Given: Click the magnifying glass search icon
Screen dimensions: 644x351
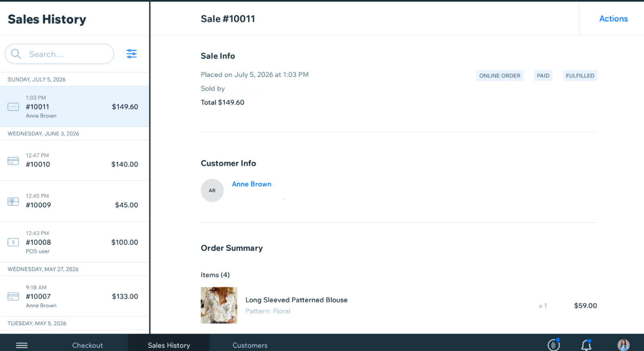Looking at the screenshot, I should [16, 54].
